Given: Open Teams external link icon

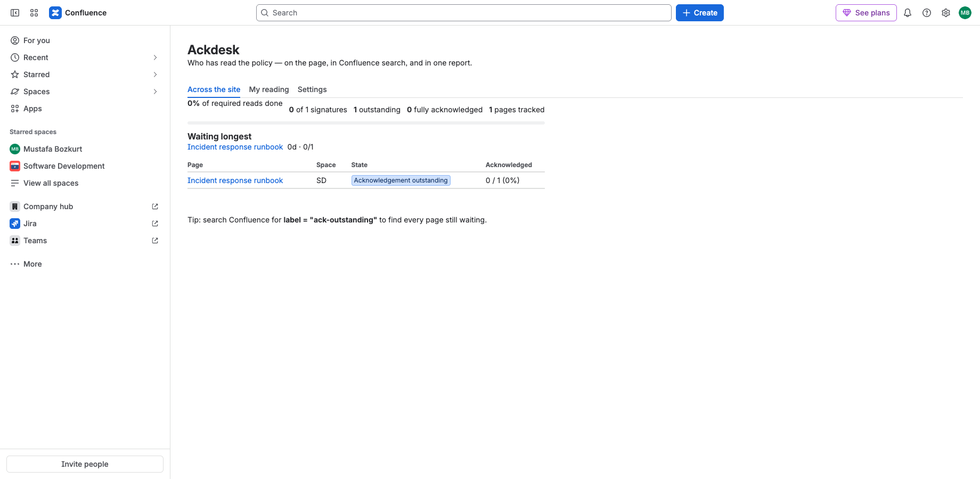Looking at the screenshot, I should click(155, 241).
